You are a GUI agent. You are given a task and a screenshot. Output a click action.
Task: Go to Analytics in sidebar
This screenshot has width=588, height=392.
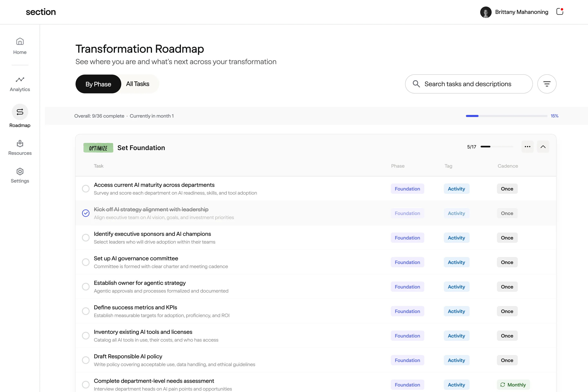coord(20,80)
